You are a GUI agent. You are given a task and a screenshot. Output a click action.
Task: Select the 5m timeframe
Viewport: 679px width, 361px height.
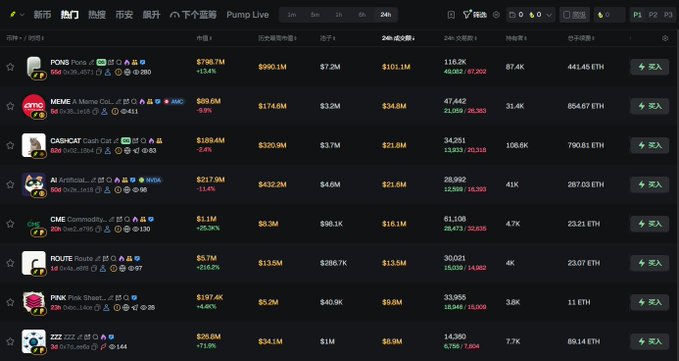(315, 15)
